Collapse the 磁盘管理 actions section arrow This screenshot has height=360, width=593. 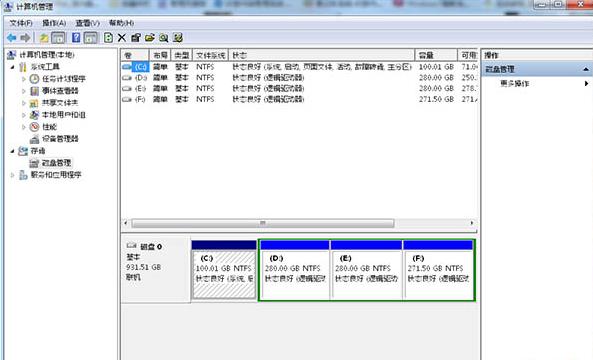pyautogui.click(x=586, y=69)
